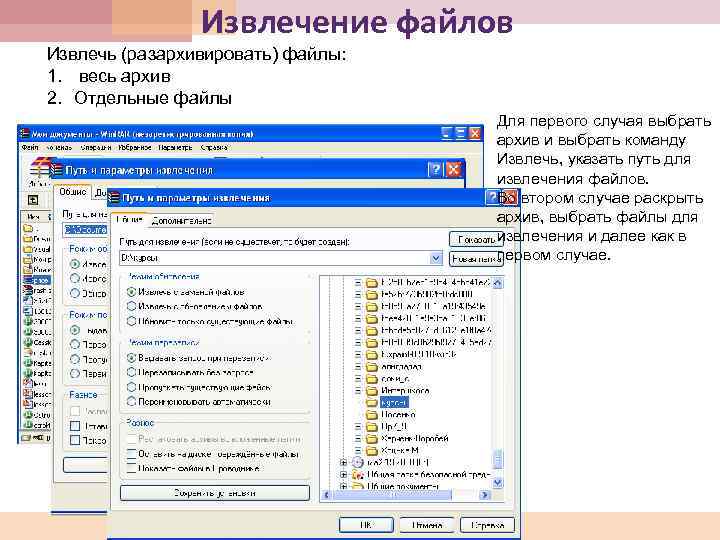Image resolution: width=720 pixels, height=540 pixels.
Task: Click the Сохранить установки button
Action: click(x=214, y=493)
